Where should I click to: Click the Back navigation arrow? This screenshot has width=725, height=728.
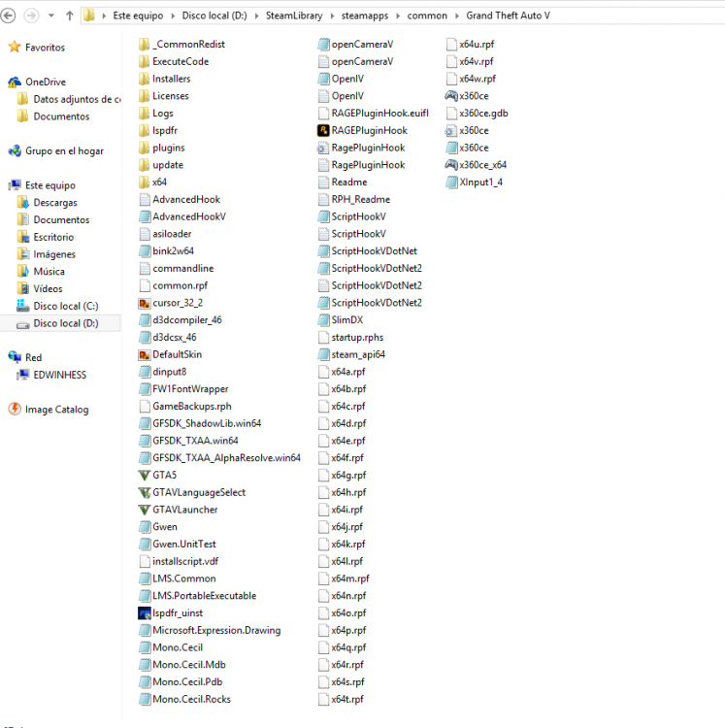coord(8,16)
